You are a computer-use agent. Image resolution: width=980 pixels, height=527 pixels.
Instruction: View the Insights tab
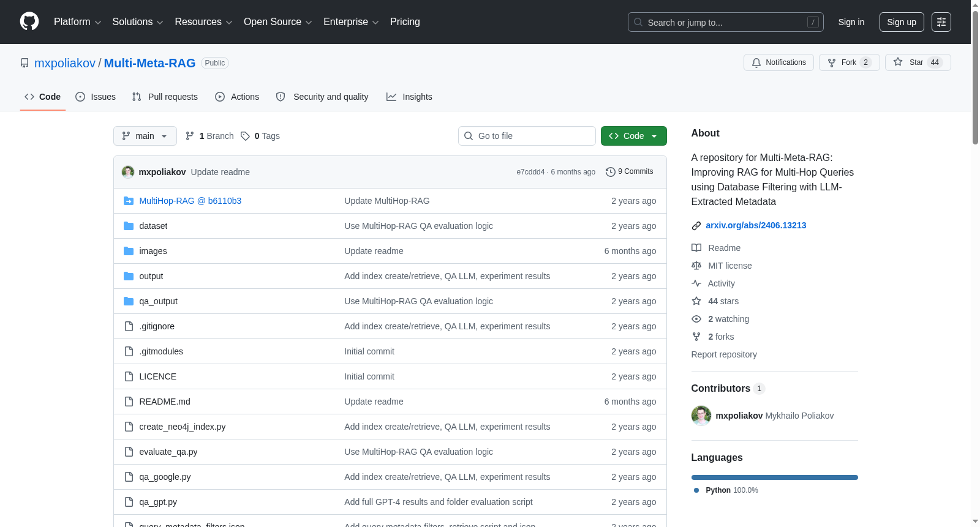pyautogui.click(x=409, y=97)
